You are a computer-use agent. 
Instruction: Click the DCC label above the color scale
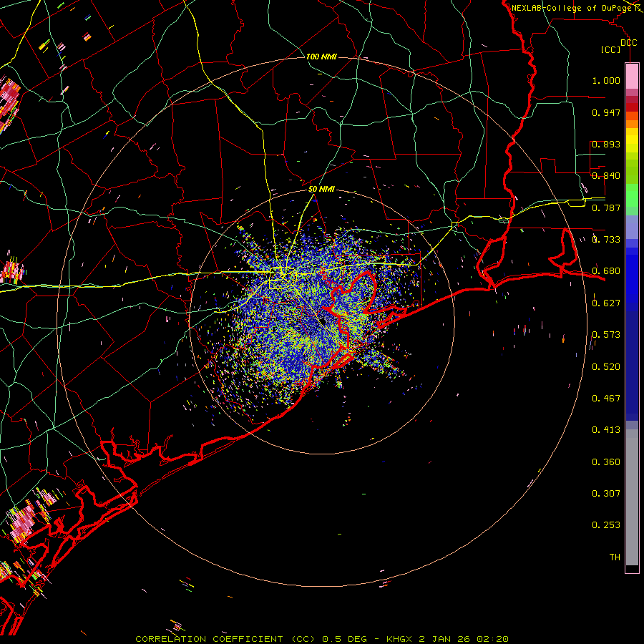coord(628,43)
